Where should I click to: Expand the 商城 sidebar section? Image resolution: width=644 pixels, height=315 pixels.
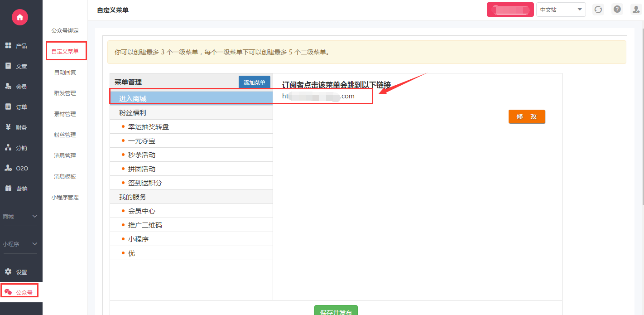(20, 217)
